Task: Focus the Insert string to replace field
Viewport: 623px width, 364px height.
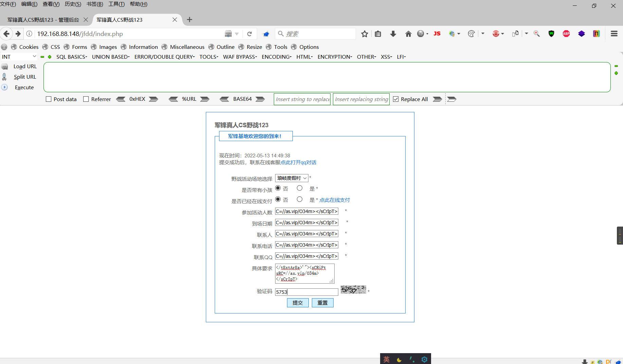Action: [x=302, y=99]
